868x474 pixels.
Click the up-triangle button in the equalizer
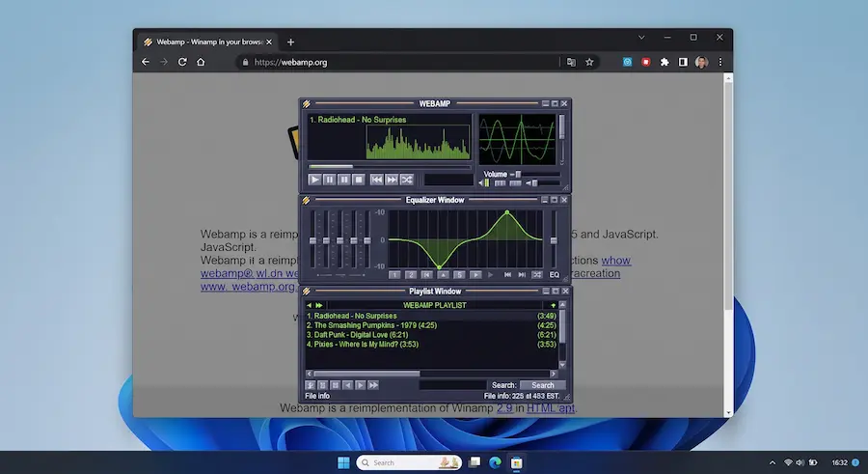pos(443,274)
